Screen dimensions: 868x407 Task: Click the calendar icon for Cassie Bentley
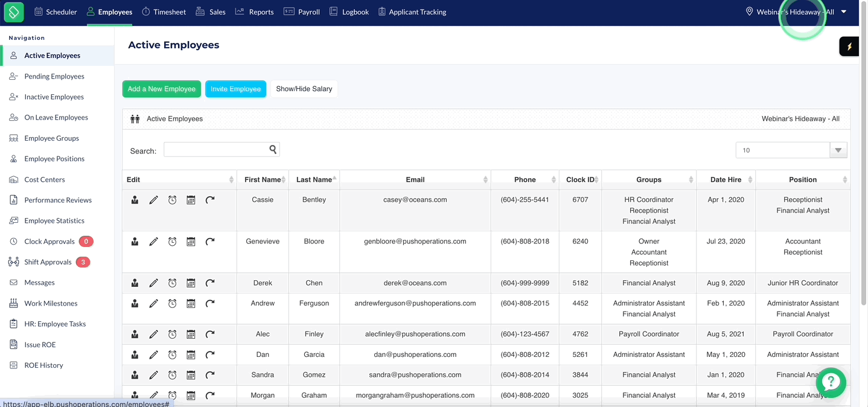coord(191,200)
